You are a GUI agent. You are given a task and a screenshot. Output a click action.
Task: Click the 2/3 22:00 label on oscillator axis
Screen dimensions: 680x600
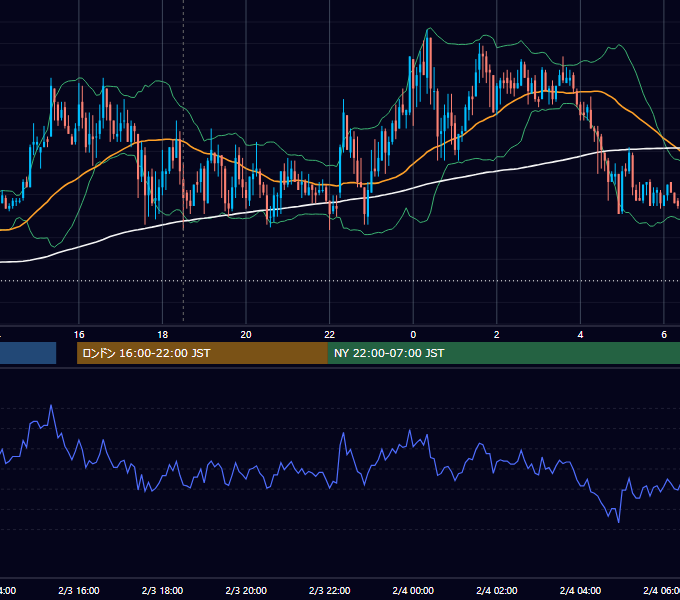pyautogui.click(x=330, y=590)
